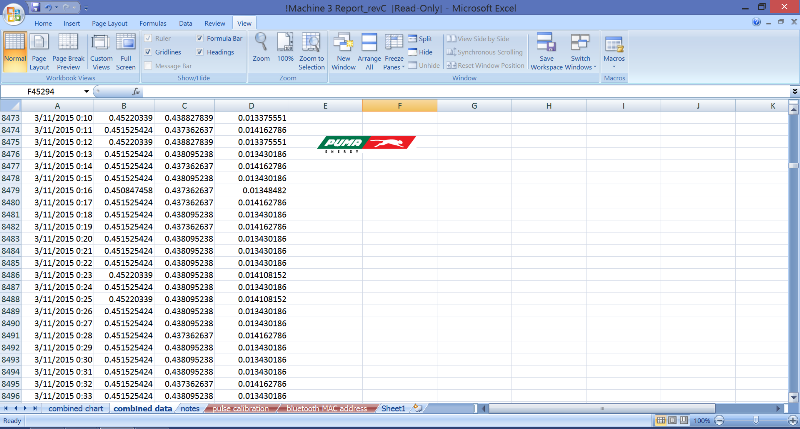Toggle the Gridlines checkbox
The image size is (800, 429).
(148, 52)
